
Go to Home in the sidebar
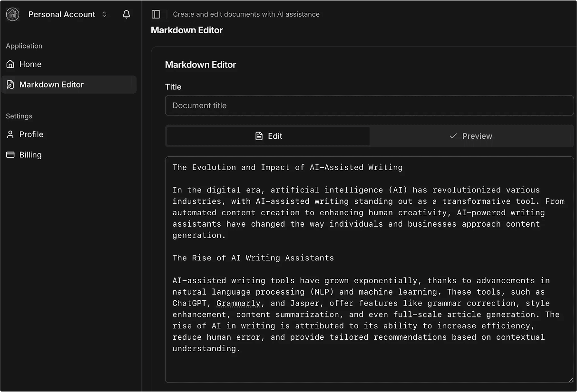pos(69,64)
